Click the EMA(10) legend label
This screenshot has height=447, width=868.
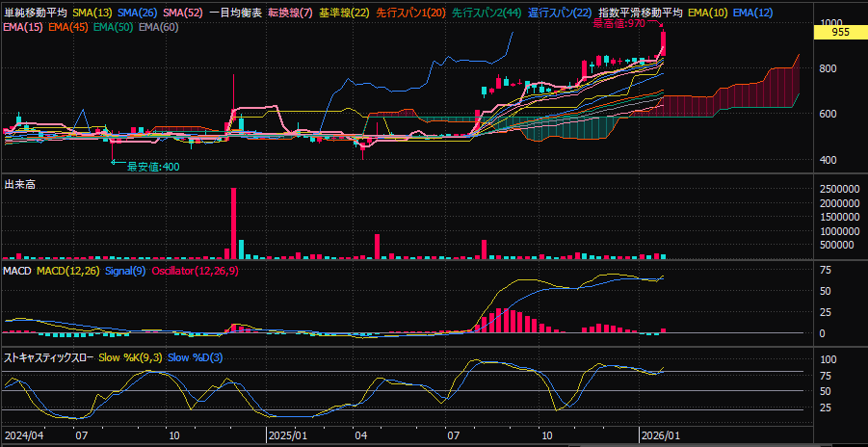[x=707, y=12]
